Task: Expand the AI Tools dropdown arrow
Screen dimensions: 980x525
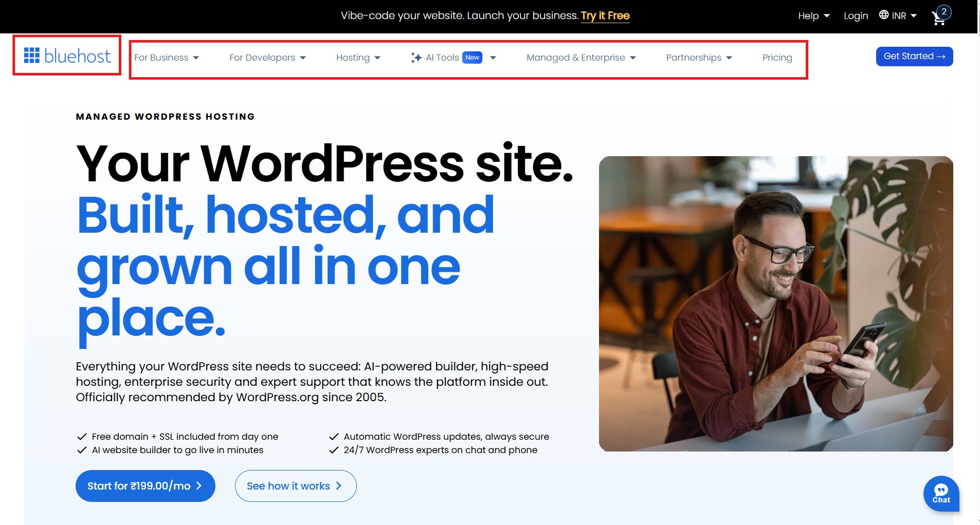Action: click(493, 58)
